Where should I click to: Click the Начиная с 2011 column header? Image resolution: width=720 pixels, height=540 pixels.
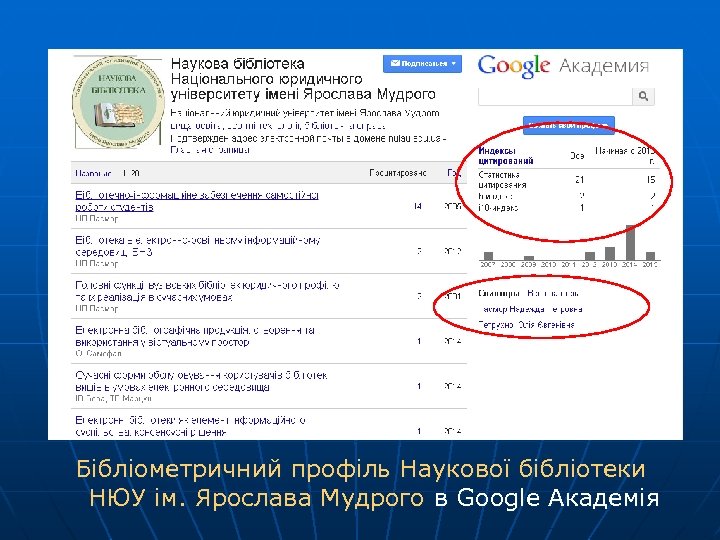click(625, 155)
